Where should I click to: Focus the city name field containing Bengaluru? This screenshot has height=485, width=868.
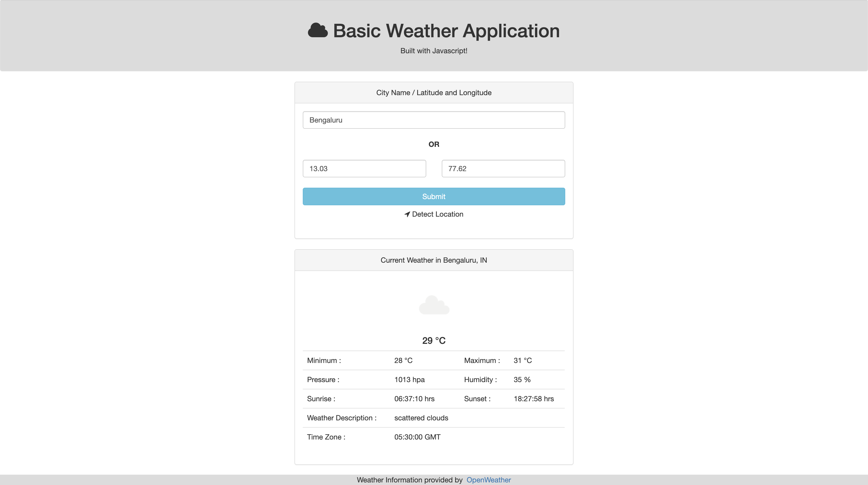pyautogui.click(x=434, y=120)
